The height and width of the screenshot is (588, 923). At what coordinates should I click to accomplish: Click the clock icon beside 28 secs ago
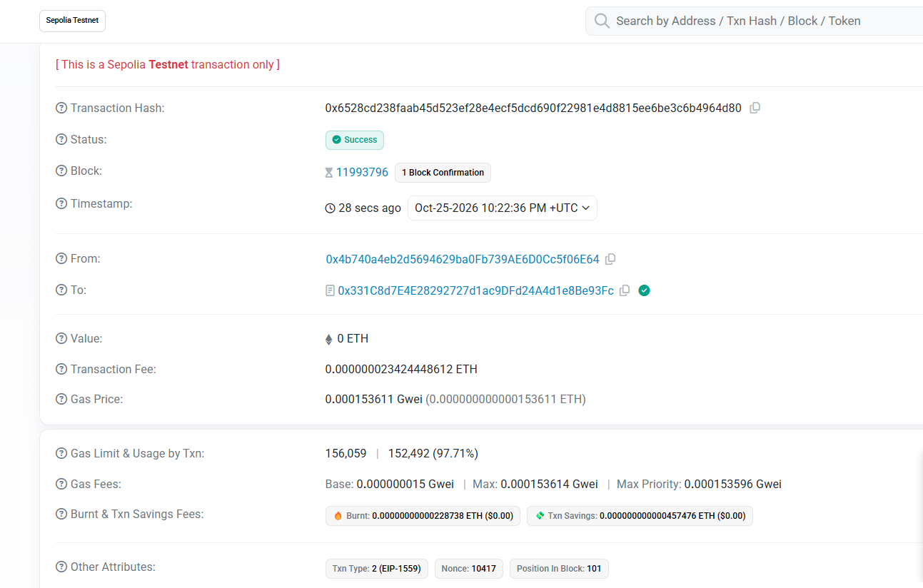330,208
